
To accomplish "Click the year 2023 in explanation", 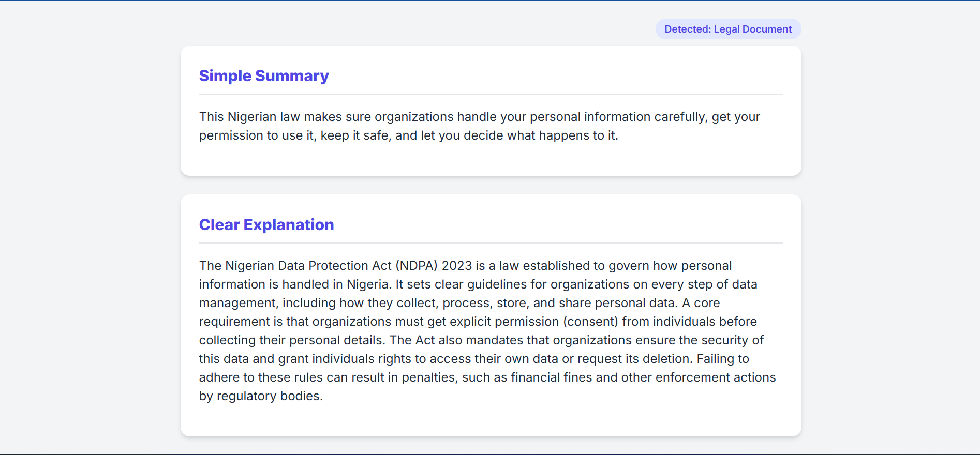I will point(456,266).
